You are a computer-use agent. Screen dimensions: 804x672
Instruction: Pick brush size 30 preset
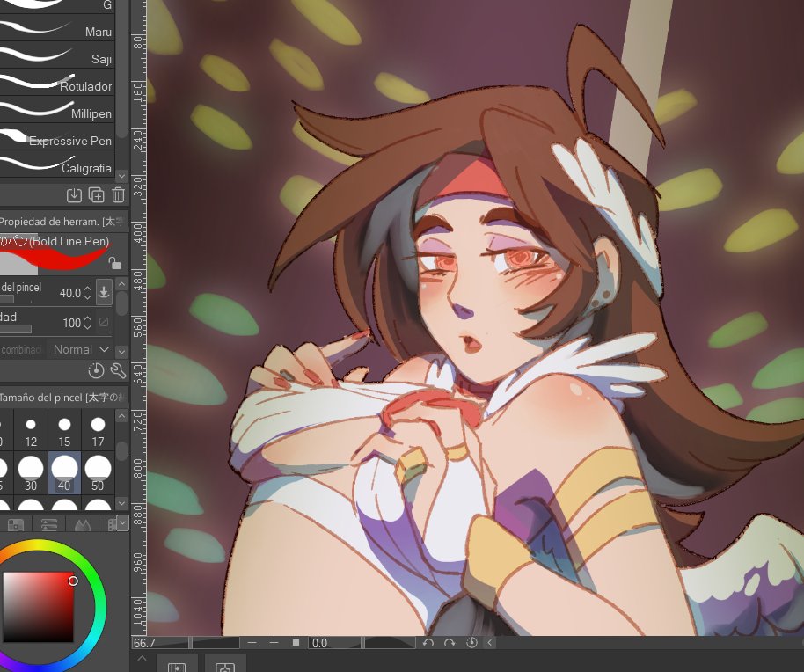point(31,473)
